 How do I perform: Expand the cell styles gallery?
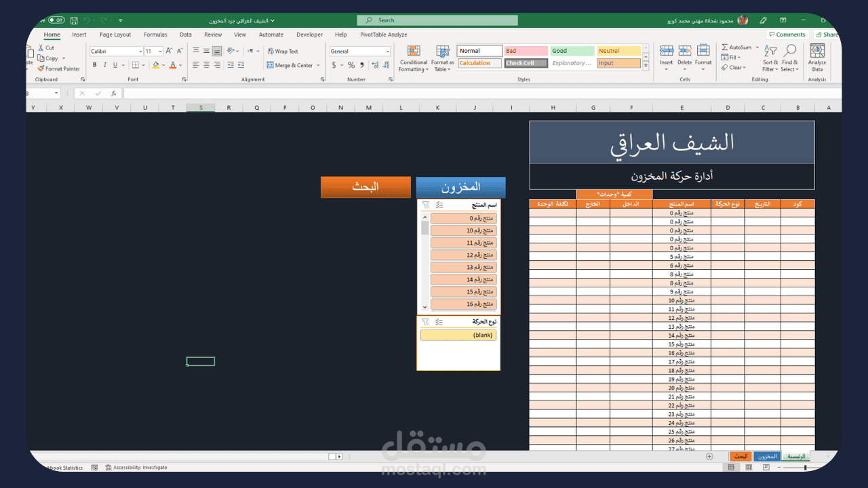click(646, 66)
